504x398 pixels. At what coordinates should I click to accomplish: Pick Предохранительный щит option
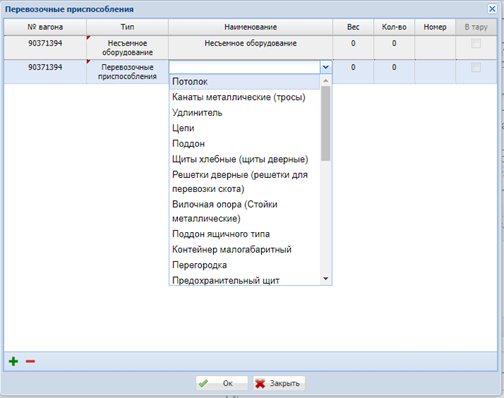[244, 280]
